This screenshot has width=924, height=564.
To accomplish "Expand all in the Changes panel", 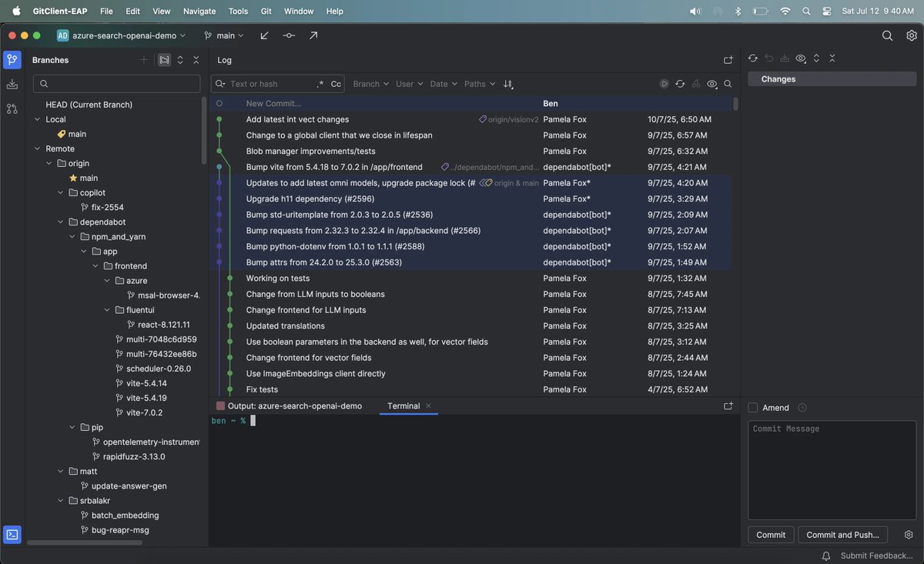I will (816, 58).
